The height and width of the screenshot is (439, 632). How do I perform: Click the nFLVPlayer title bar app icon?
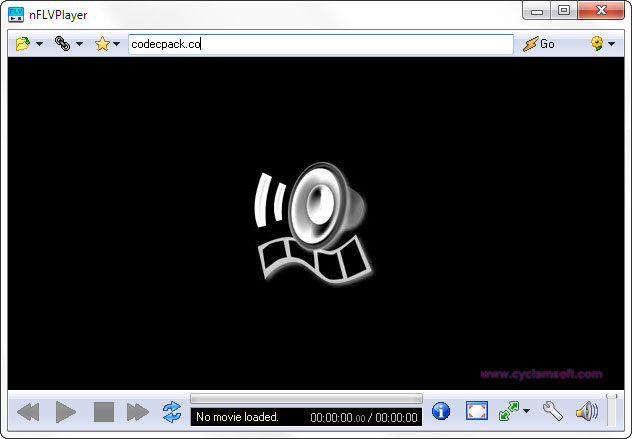click(x=16, y=15)
